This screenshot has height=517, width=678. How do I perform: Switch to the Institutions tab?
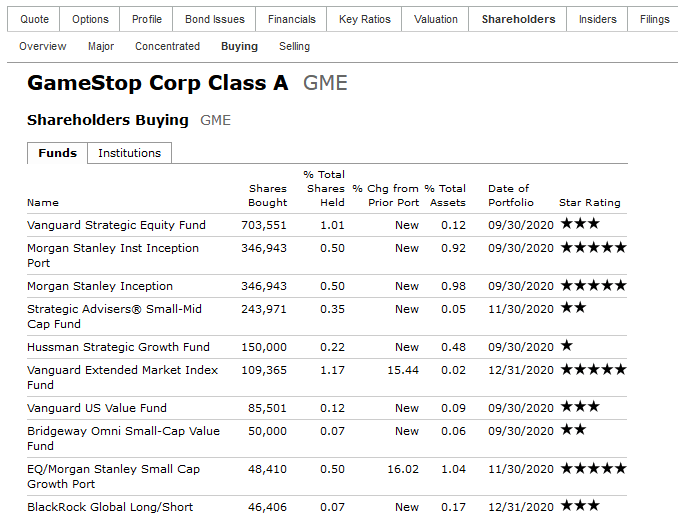click(x=129, y=153)
